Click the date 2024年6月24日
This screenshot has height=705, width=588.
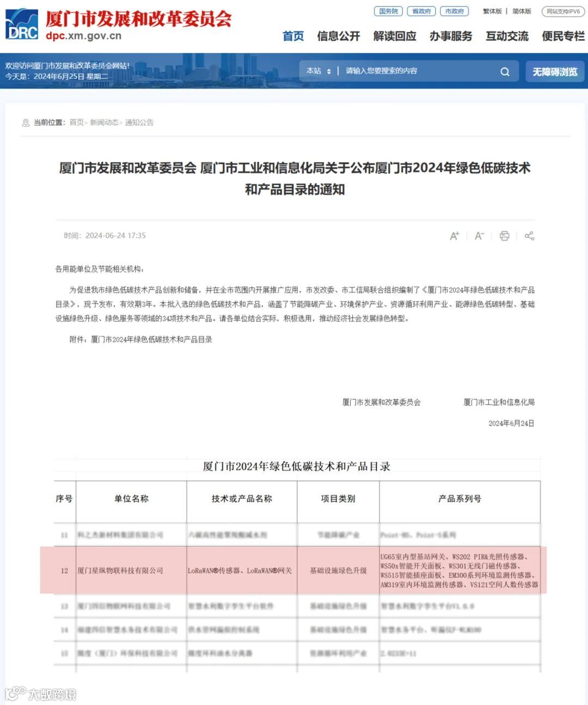(511, 424)
